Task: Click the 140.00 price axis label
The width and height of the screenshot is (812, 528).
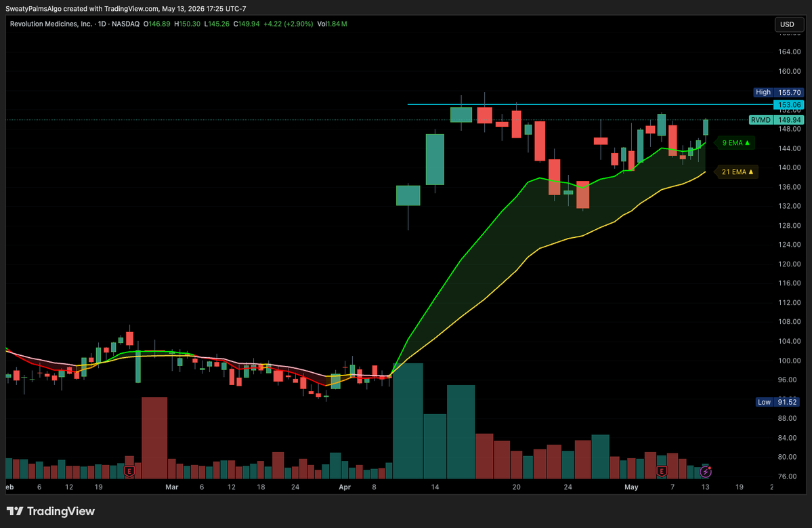Action: point(789,168)
